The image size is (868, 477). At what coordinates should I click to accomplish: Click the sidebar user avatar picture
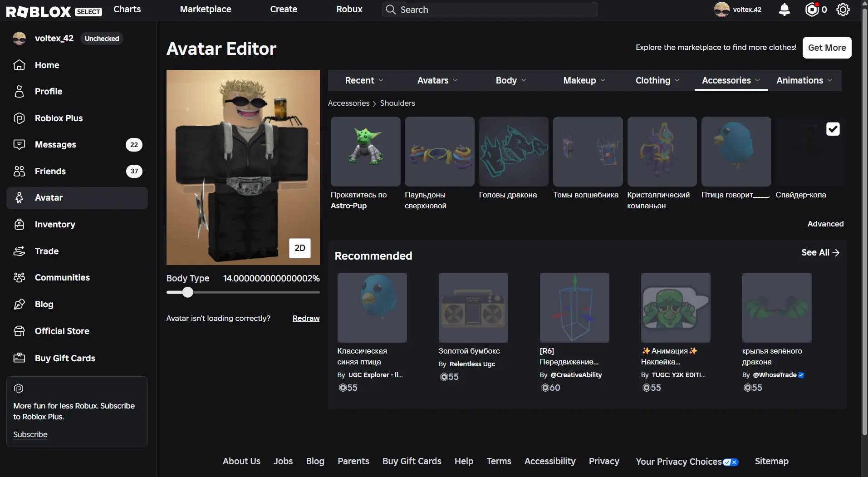tap(19, 39)
